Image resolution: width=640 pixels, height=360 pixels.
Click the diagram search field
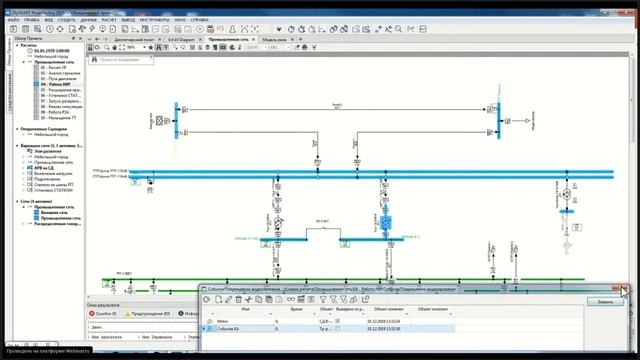coord(121,60)
